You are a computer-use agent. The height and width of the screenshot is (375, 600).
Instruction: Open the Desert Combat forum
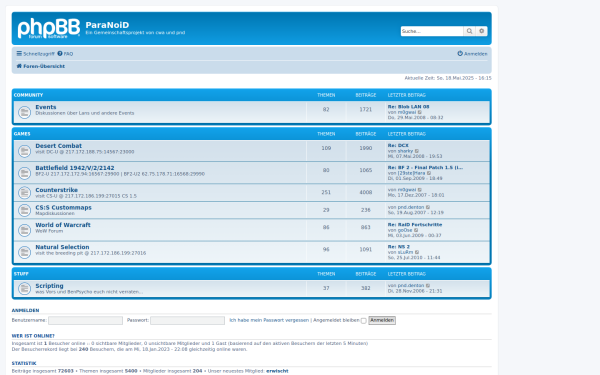click(59, 146)
